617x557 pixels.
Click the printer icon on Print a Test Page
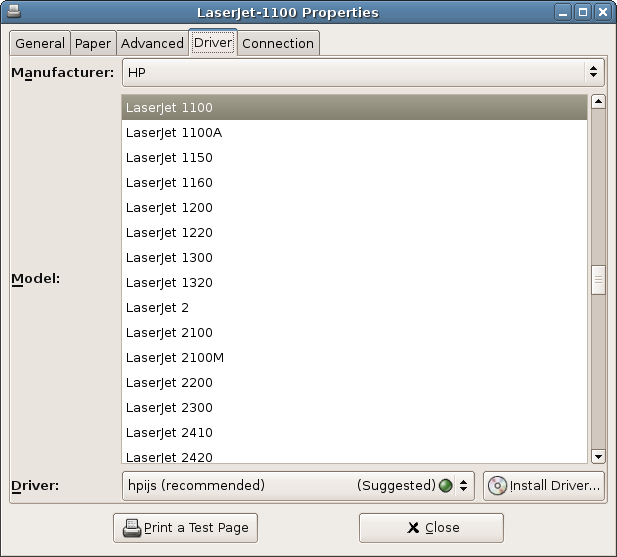click(132, 528)
